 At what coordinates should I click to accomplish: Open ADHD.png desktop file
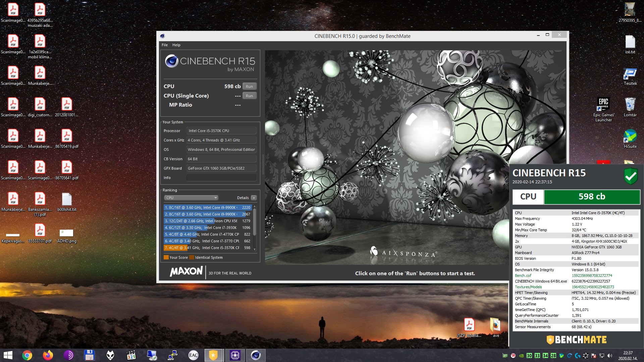tap(67, 236)
